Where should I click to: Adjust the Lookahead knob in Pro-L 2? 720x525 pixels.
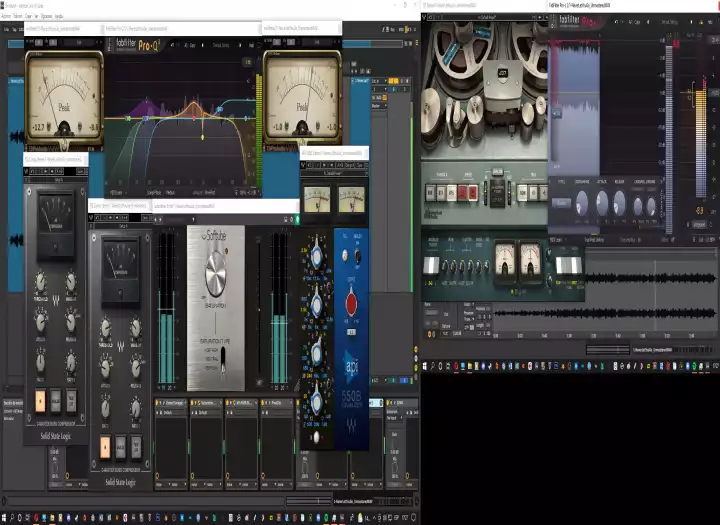pyautogui.click(x=582, y=202)
